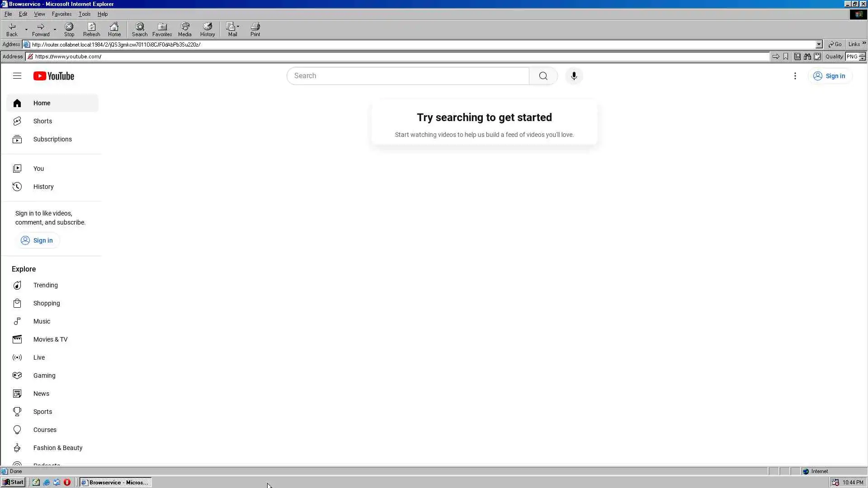
Task: Click the YouTube search magnifier button
Action: click(543, 76)
